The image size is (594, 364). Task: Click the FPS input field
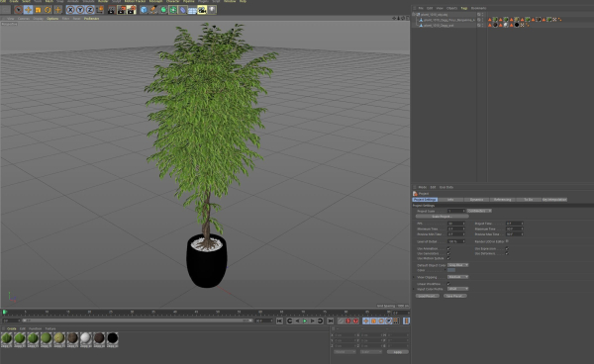[455, 224]
